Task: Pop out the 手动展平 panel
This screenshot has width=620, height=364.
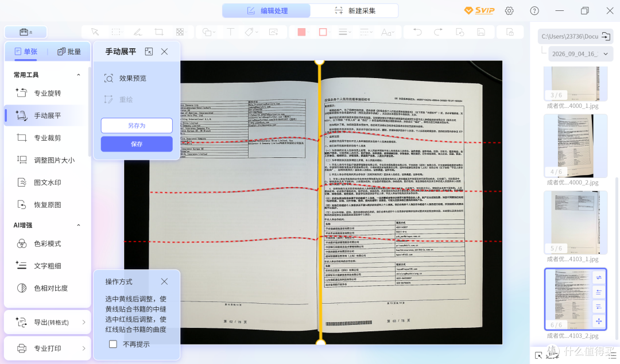Action: pos(149,52)
